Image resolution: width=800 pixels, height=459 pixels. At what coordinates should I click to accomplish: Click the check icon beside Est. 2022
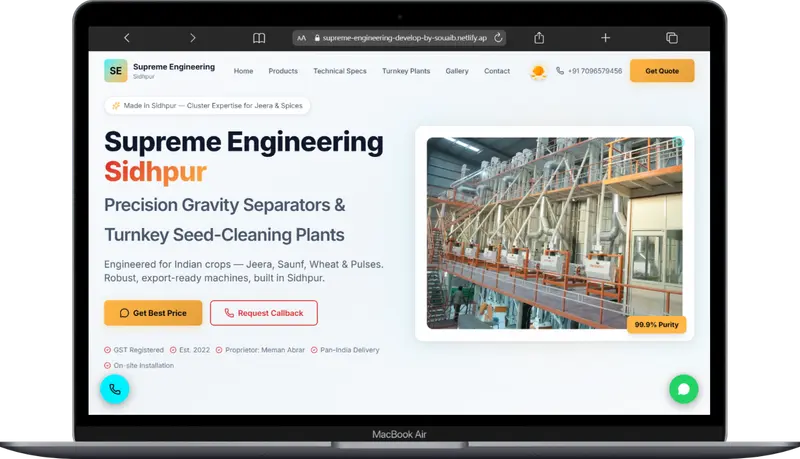click(173, 350)
